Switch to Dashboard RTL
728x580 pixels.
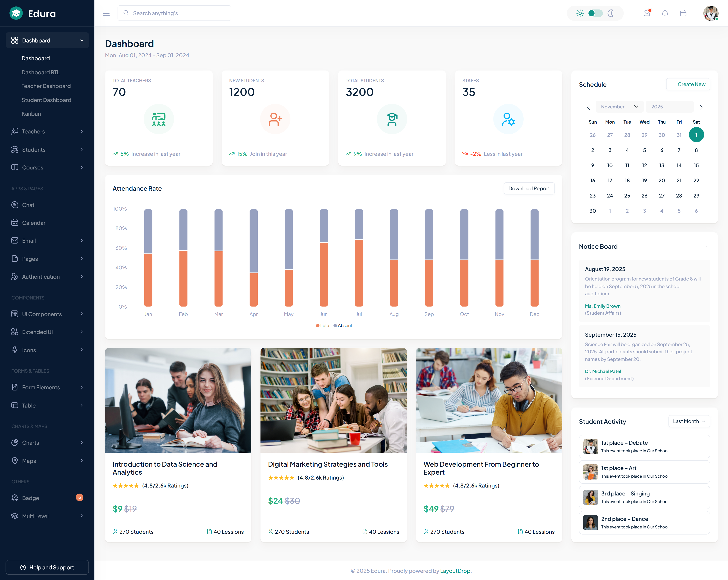pos(40,72)
